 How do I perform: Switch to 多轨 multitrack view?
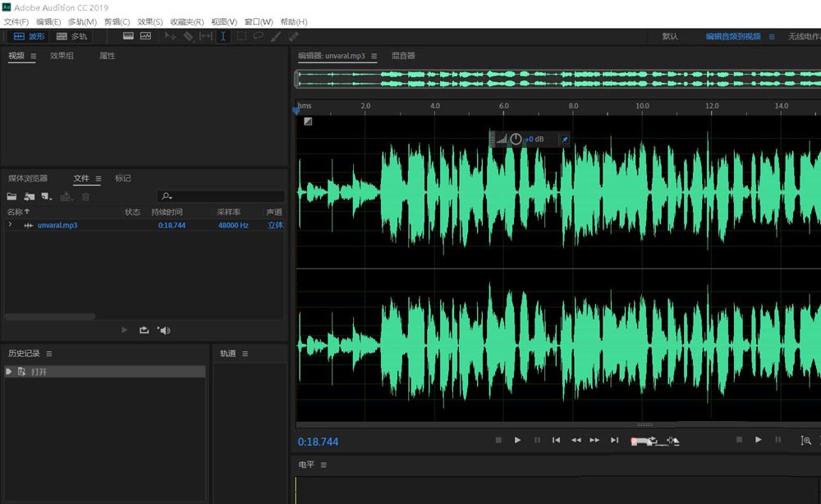[72, 36]
